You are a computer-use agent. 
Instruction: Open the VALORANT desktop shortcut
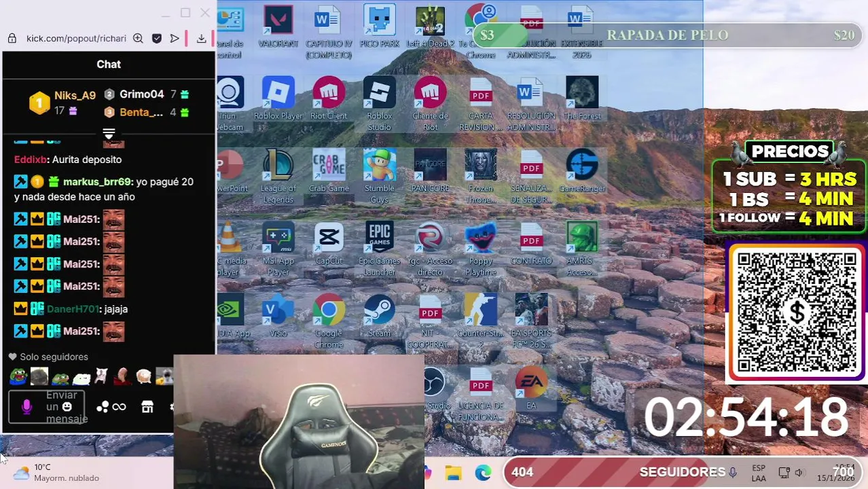[278, 27]
